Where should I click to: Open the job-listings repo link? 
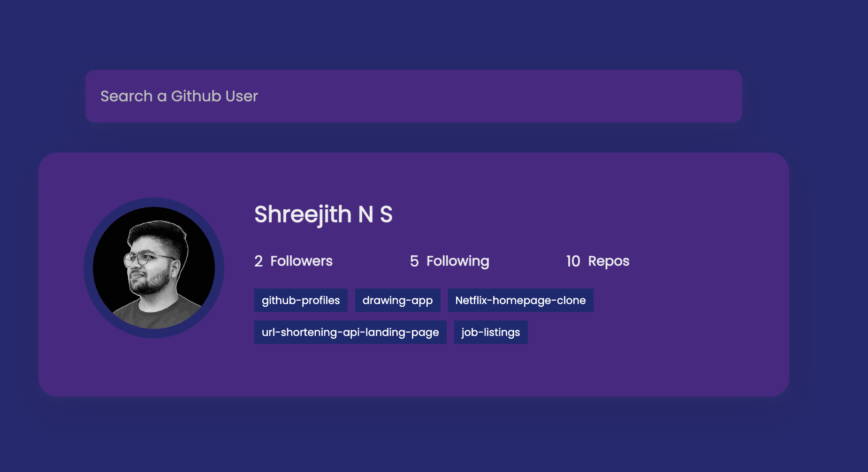point(491,332)
